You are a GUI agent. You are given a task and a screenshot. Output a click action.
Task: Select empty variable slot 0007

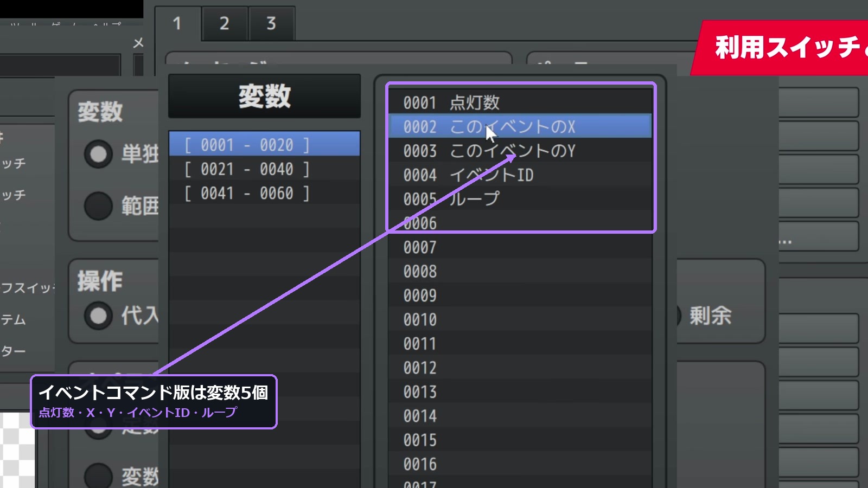coord(520,247)
